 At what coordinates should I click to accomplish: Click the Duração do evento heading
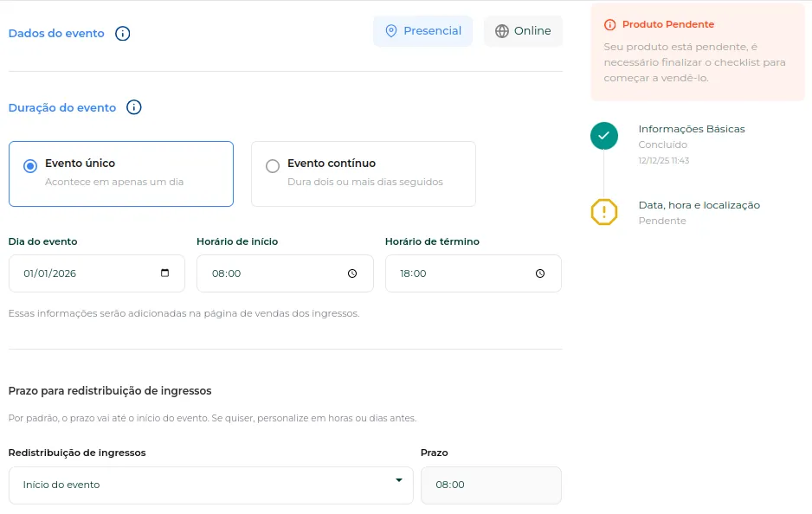click(x=62, y=107)
